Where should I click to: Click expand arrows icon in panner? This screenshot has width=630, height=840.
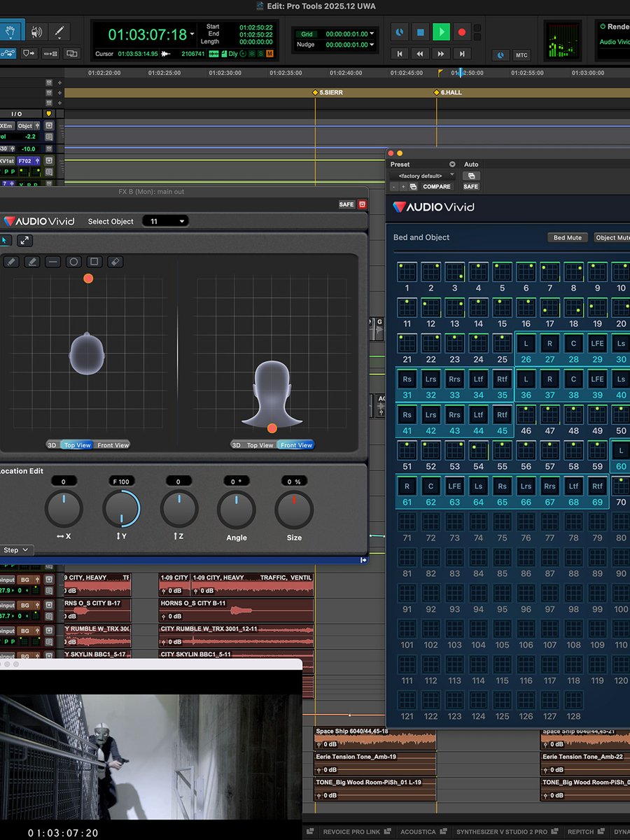[24, 240]
